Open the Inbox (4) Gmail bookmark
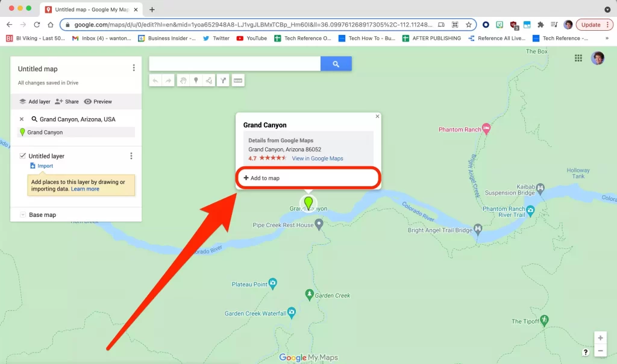Viewport: 617px width, 364px height. click(101, 38)
